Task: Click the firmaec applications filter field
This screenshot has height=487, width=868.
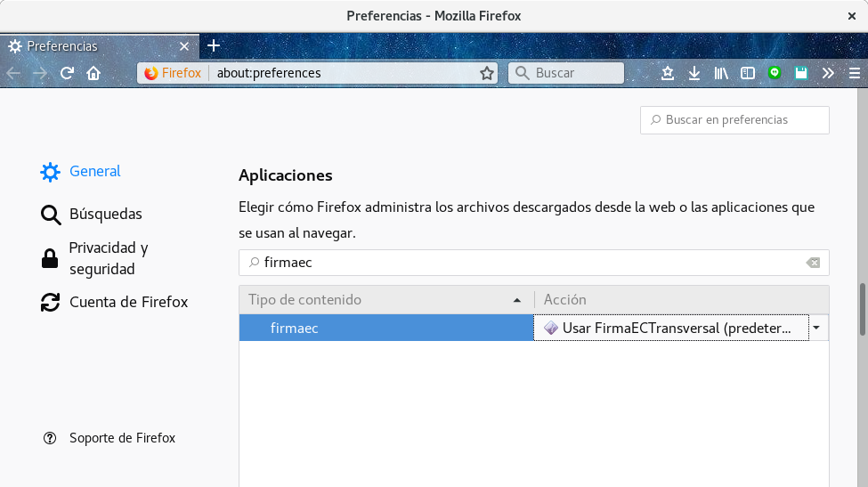Action: point(533,263)
